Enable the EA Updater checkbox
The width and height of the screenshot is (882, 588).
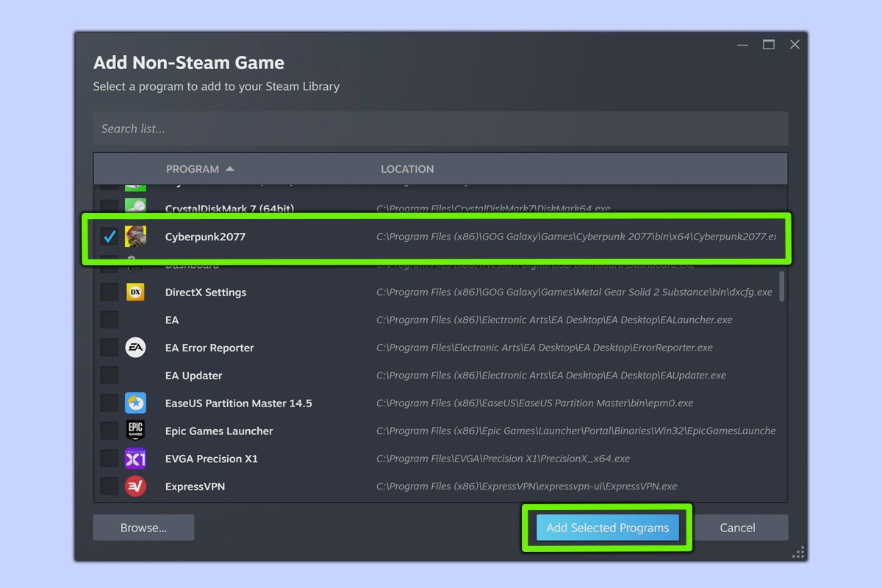[109, 375]
